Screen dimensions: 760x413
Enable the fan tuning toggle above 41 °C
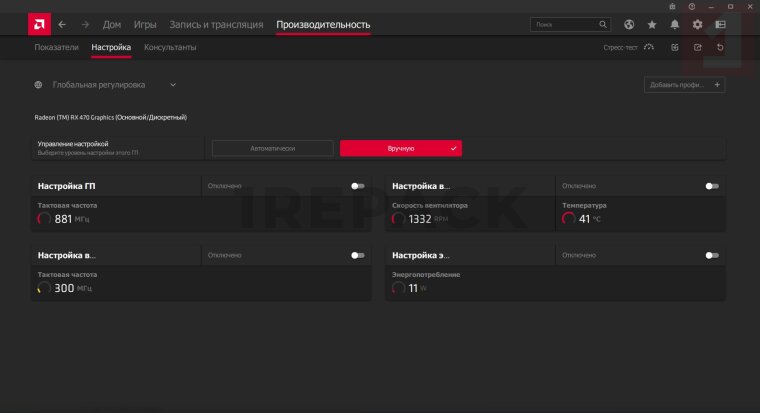coord(712,186)
